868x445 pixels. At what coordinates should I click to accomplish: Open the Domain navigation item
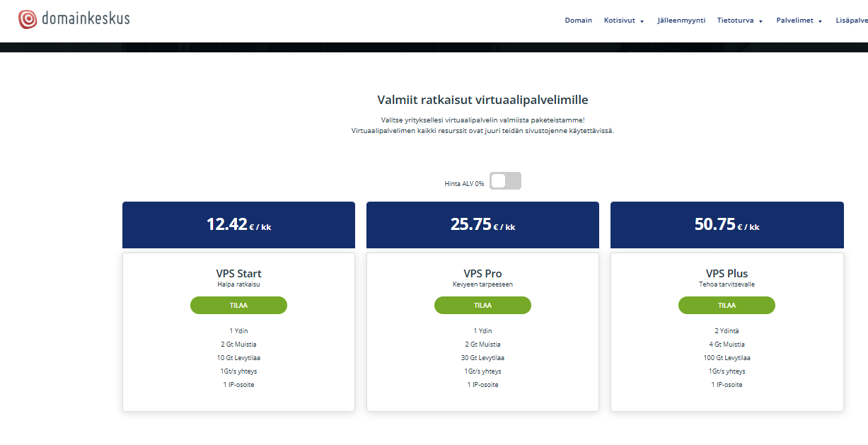click(x=578, y=21)
